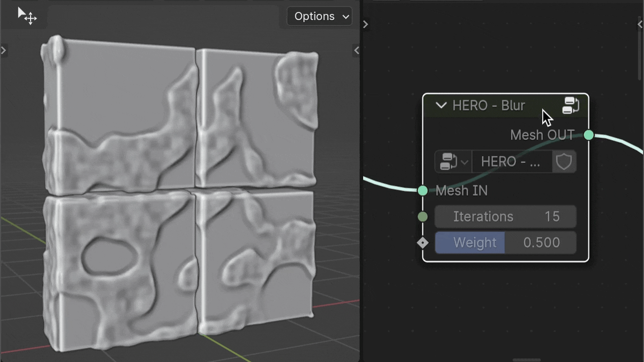Open the node group browse dropdown
The height and width of the screenshot is (362, 644).
click(x=453, y=162)
